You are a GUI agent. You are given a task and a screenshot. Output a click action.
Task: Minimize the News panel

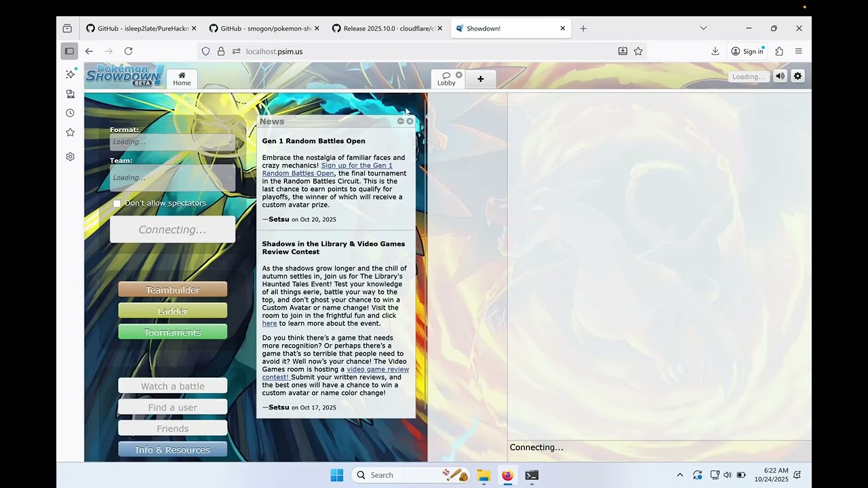tap(400, 121)
